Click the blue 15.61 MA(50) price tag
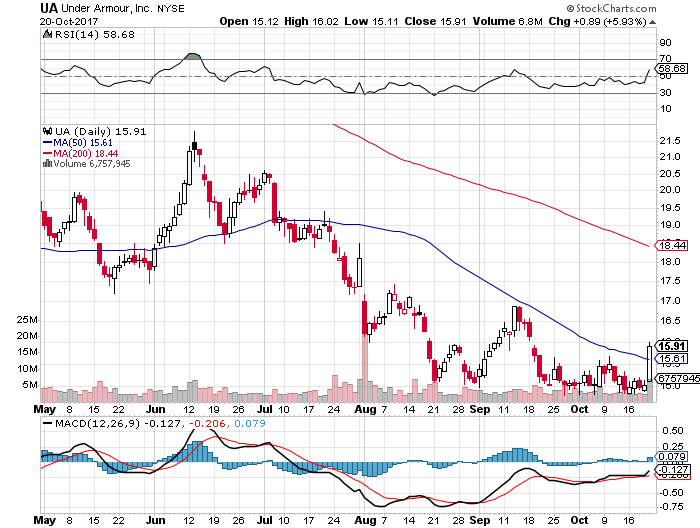This screenshot has width=700, height=528. tap(669, 359)
